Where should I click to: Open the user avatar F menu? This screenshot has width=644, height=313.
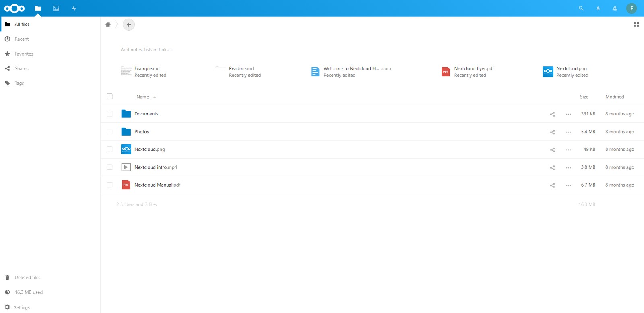pos(632,8)
